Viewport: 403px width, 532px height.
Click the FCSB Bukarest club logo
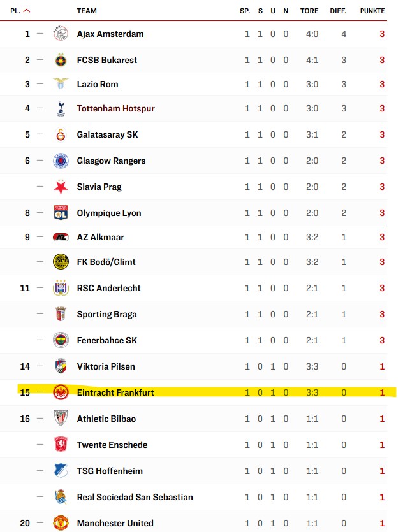[61, 60]
